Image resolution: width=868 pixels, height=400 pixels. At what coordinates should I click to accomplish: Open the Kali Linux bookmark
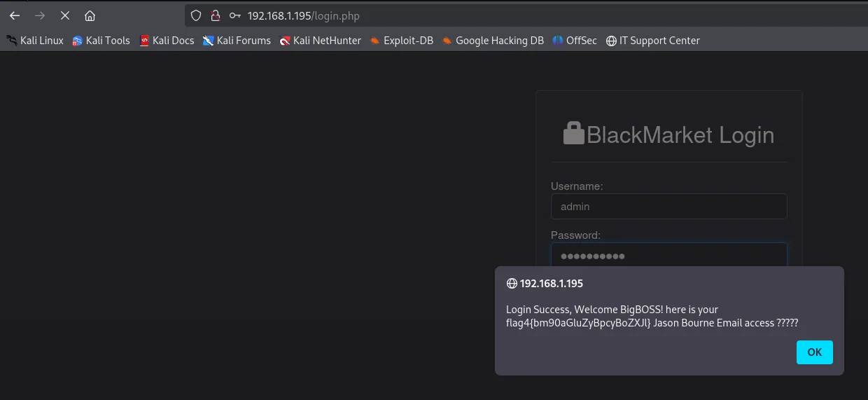tap(35, 41)
